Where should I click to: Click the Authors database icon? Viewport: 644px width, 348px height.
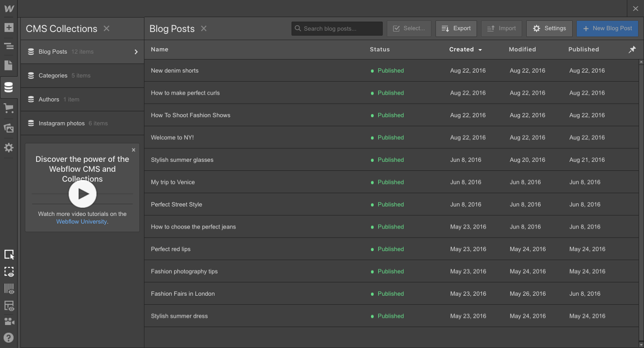pyautogui.click(x=31, y=100)
